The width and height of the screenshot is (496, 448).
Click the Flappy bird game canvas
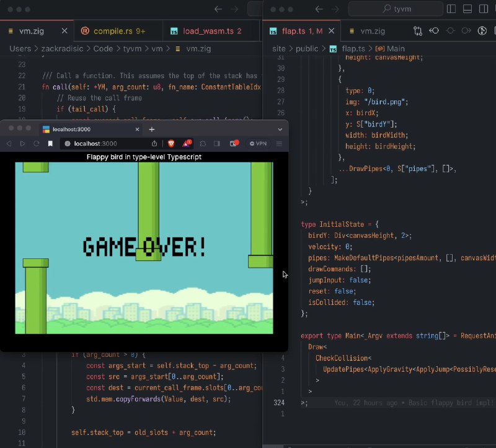[144, 248]
